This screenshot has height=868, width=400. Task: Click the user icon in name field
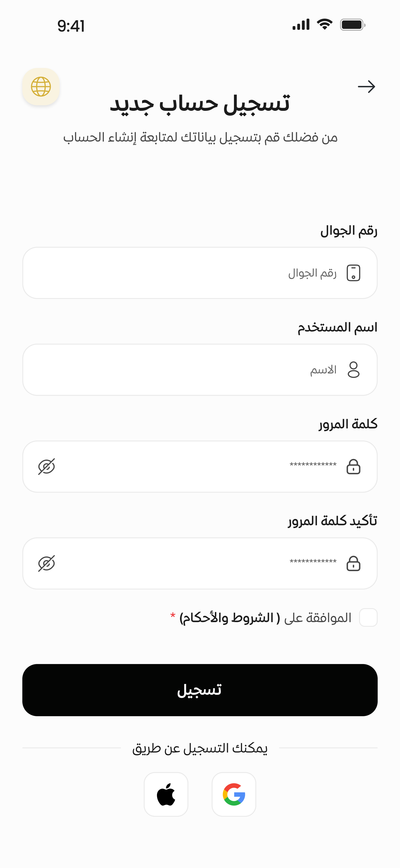(353, 370)
